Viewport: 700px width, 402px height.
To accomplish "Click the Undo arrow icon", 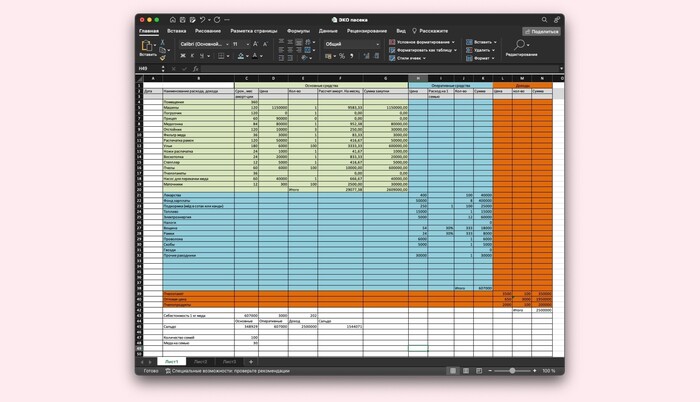I will click(203, 19).
